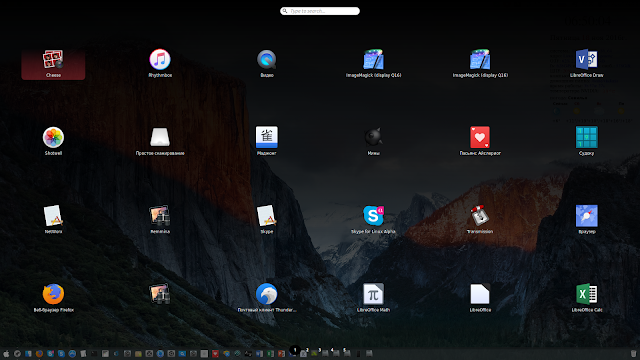The width and height of the screenshot is (640, 360).
Task: Click the LibreOffice Calc label
Action: tap(587, 310)
